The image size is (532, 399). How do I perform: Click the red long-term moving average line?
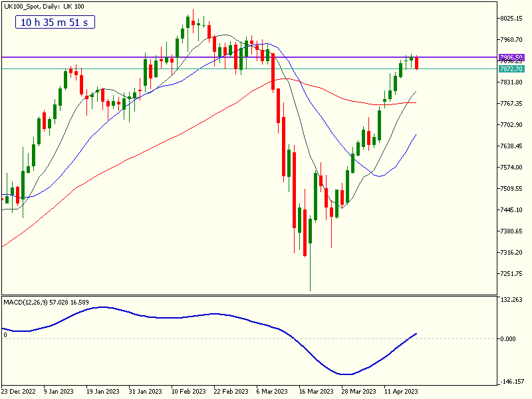133,156
